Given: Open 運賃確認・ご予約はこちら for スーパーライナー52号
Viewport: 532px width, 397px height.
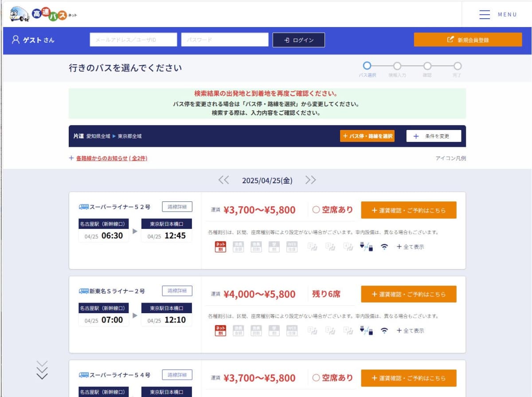Looking at the screenshot, I should 409,210.
